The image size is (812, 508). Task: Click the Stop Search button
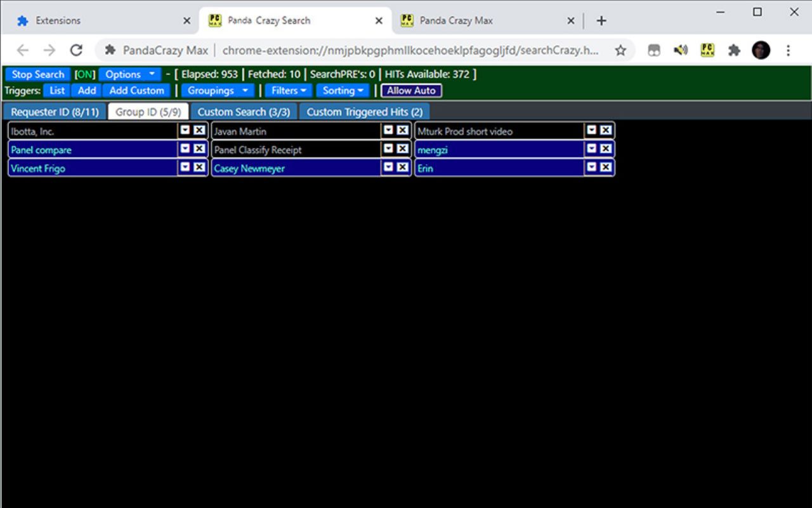[x=38, y=74]
